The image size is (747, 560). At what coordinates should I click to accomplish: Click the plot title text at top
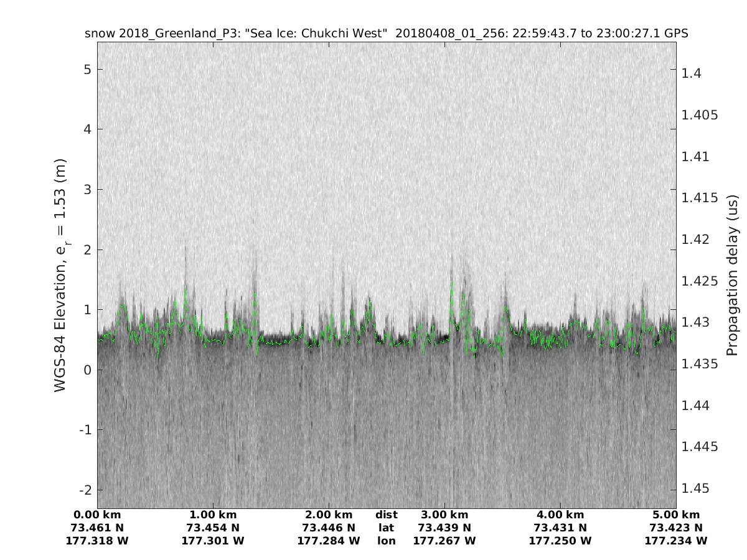(386, 34)
